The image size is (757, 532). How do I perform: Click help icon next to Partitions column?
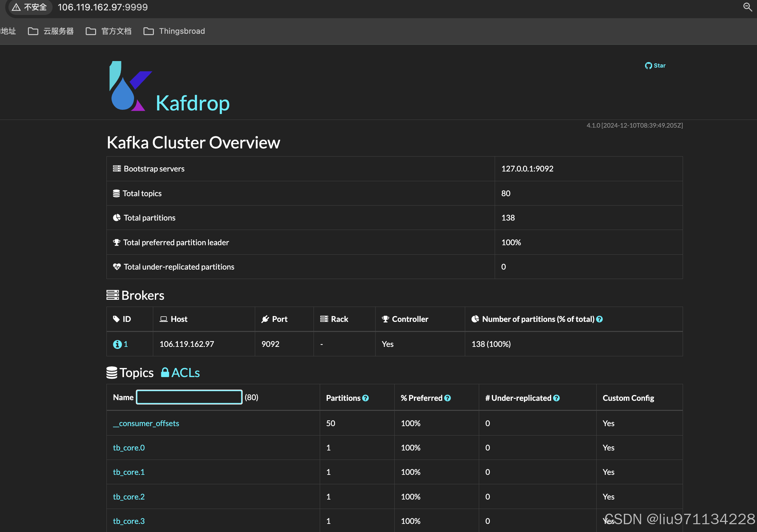pos(365,398)
